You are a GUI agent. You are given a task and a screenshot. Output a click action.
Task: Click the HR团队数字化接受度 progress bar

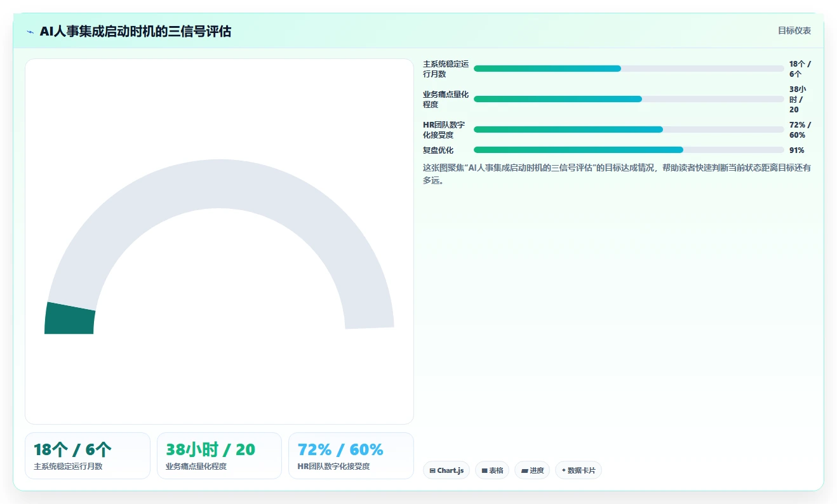[x=629, y=129]
